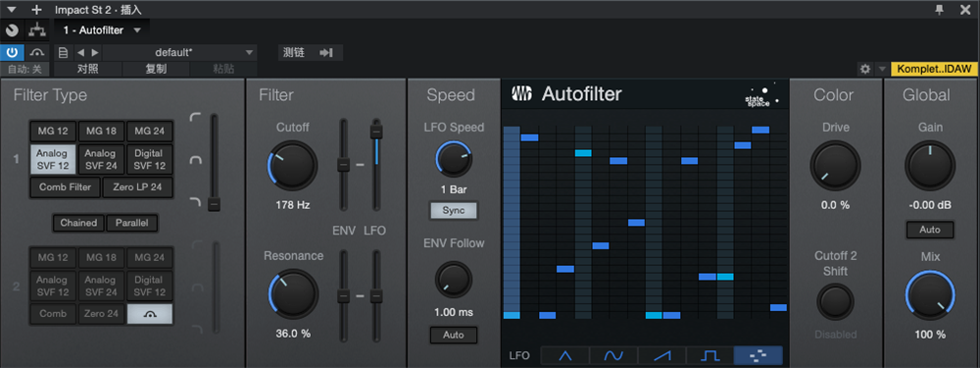The height and width of the screenshot is (368, 980).
Task: Select the sine LFO waveform
Action: point(613,355)
